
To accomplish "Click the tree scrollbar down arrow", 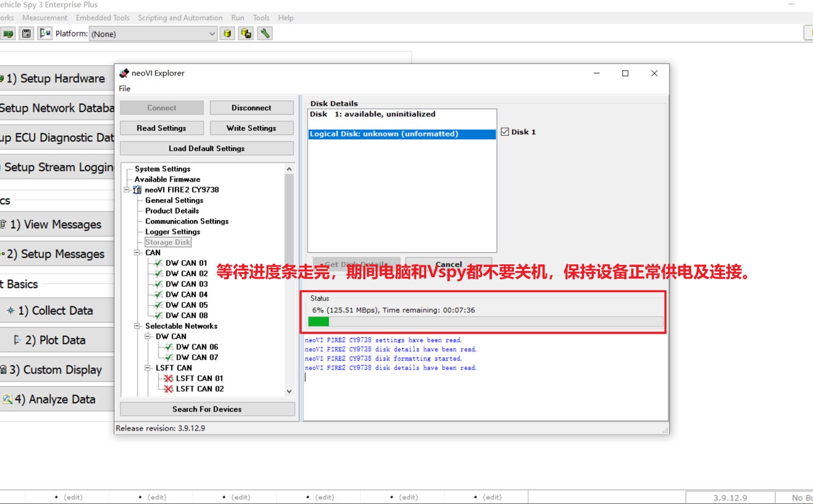I will coord(289,391).
